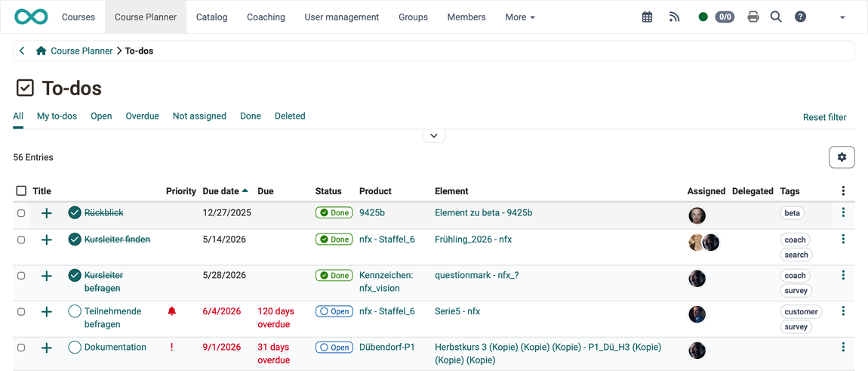This screenshot has height=371, width=868.
Task: Open user profile dropdown arrow
Action: [x=842, y=17]
